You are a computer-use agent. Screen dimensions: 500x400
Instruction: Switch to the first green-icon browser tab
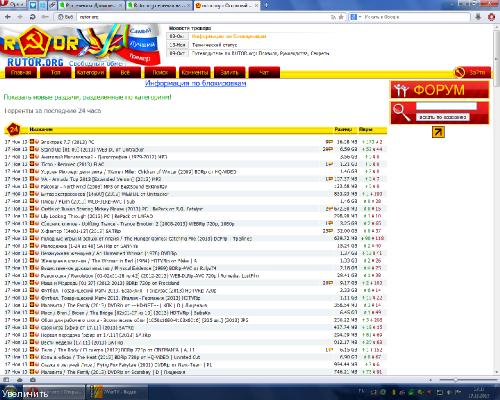pyautogui.click(x=92, y=5)
